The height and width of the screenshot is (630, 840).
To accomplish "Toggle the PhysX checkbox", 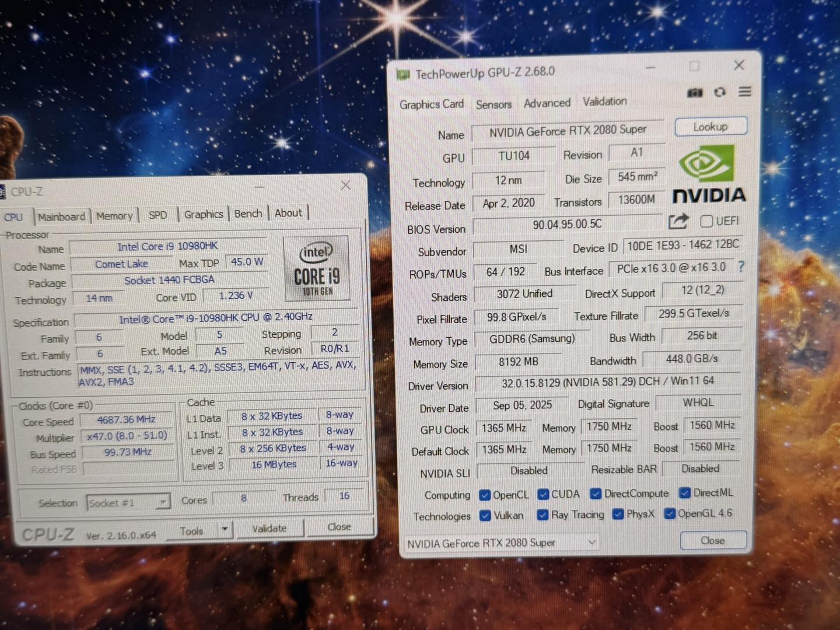I will [618, 514].
